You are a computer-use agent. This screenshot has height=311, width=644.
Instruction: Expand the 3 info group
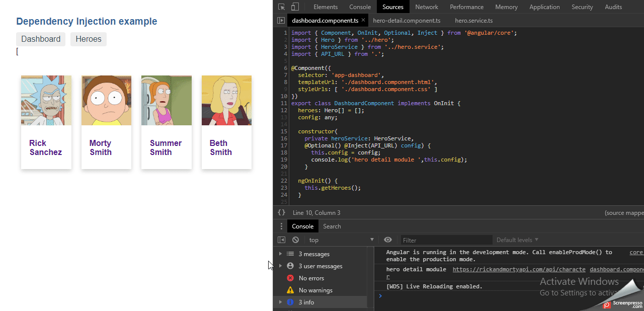tap(280, 302)
